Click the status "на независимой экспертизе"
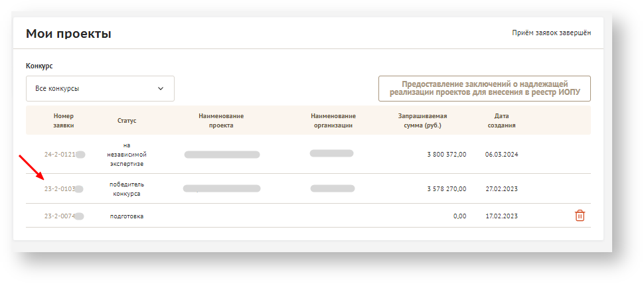 click(x=125, y=154)
